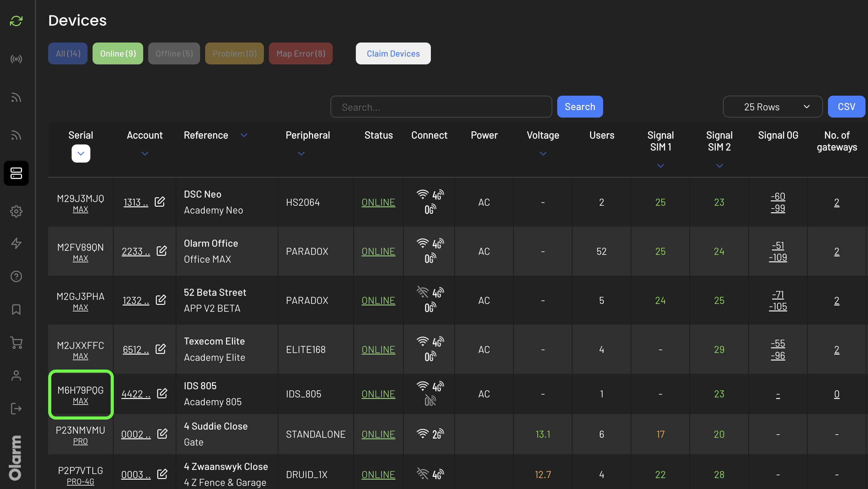
Task: Click DRUID_1X peripheral cell
Action: coord(307,475)
